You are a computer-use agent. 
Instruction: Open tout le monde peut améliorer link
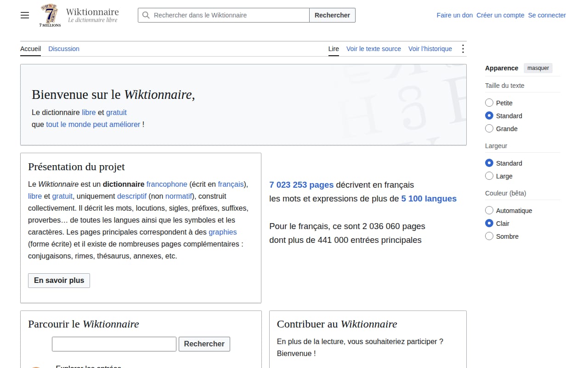[x=93, y=124]
